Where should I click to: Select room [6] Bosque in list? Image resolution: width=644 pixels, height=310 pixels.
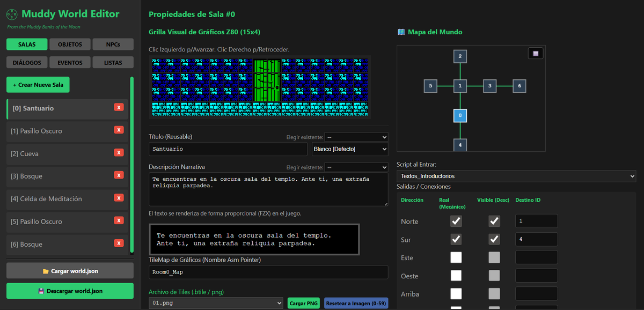coord(67,243)
